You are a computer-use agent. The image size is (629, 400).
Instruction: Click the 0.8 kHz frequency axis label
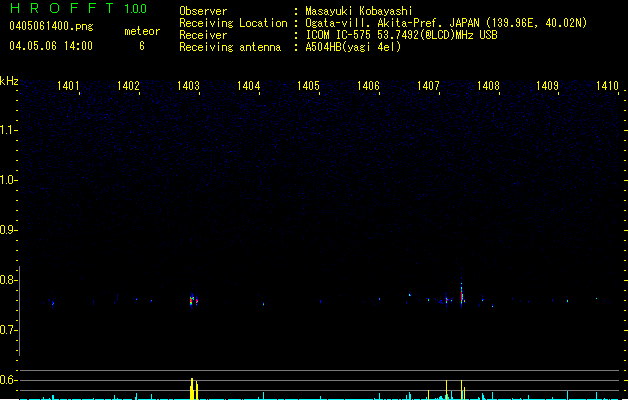point(8,280)
